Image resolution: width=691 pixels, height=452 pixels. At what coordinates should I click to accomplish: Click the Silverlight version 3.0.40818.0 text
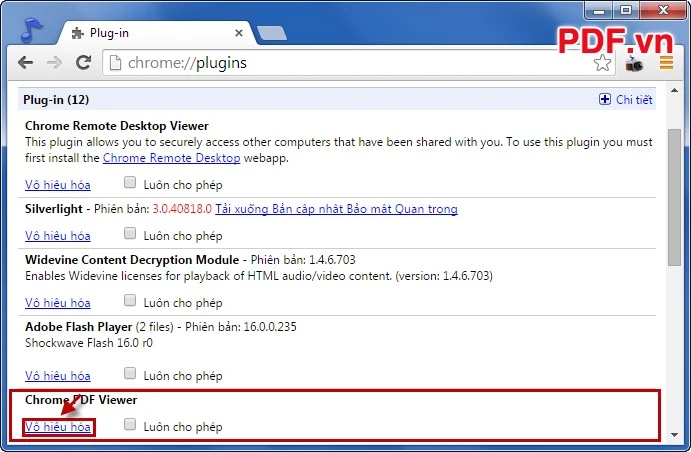[182, 209]
